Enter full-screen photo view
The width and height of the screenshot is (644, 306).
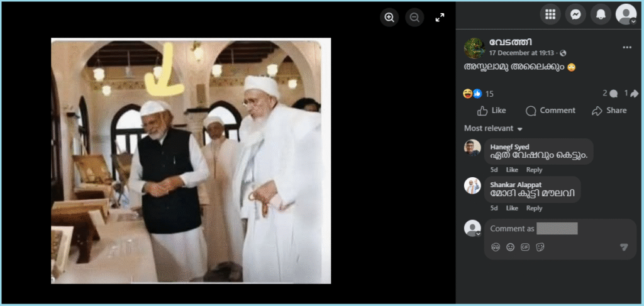coord(440,18)
